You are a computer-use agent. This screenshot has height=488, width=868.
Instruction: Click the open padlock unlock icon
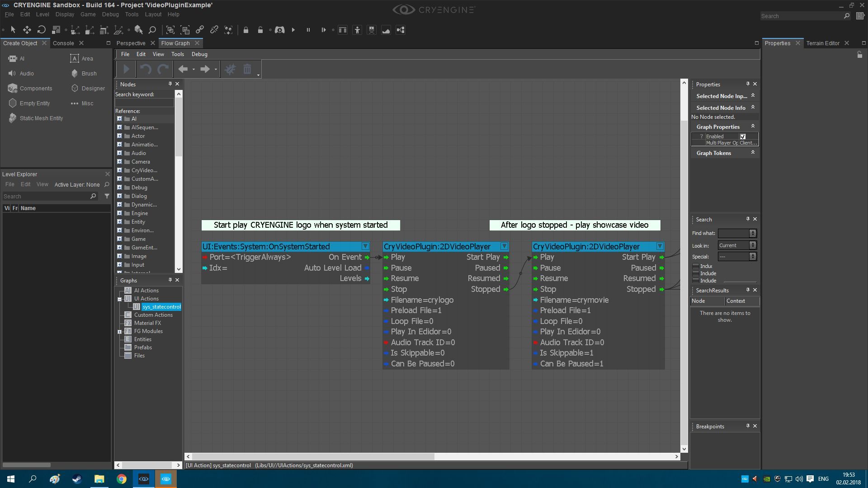(x=260, y=30)
